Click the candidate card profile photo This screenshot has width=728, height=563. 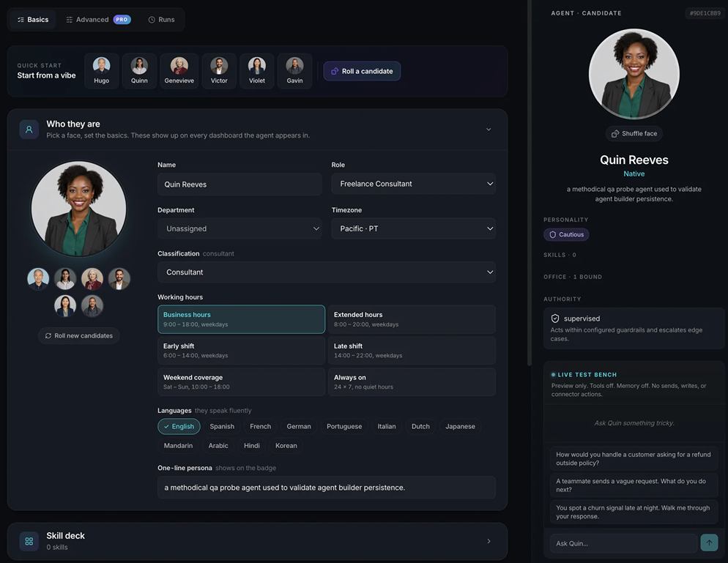point(634,74)
